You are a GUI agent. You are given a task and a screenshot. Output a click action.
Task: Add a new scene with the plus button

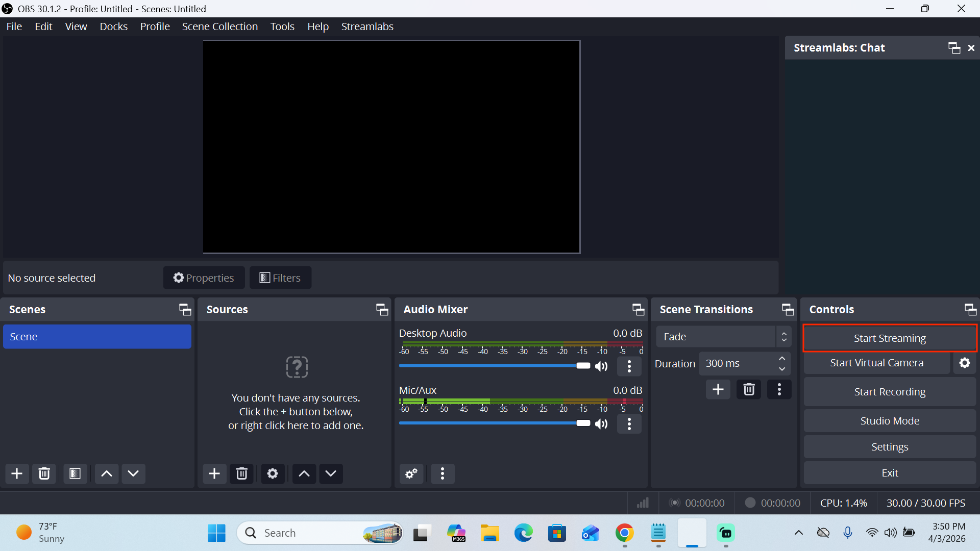coord(17,473)
